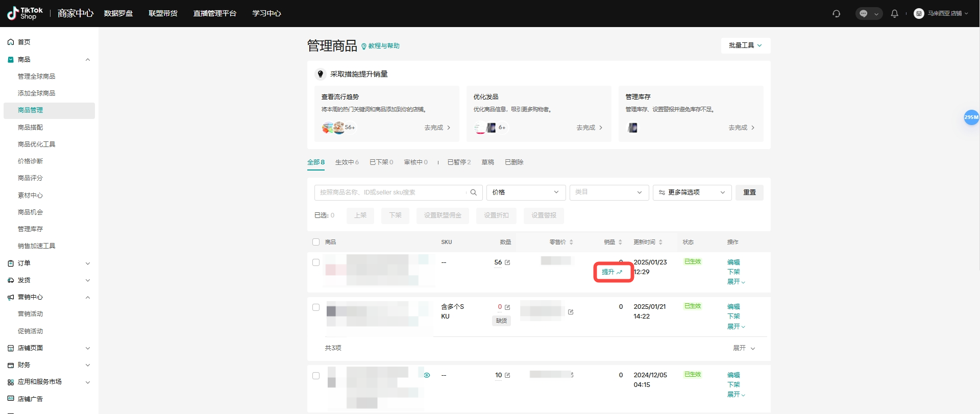980x414 pixels.
Task: Open the chat support bubble icon
Action: click(864, 14)
